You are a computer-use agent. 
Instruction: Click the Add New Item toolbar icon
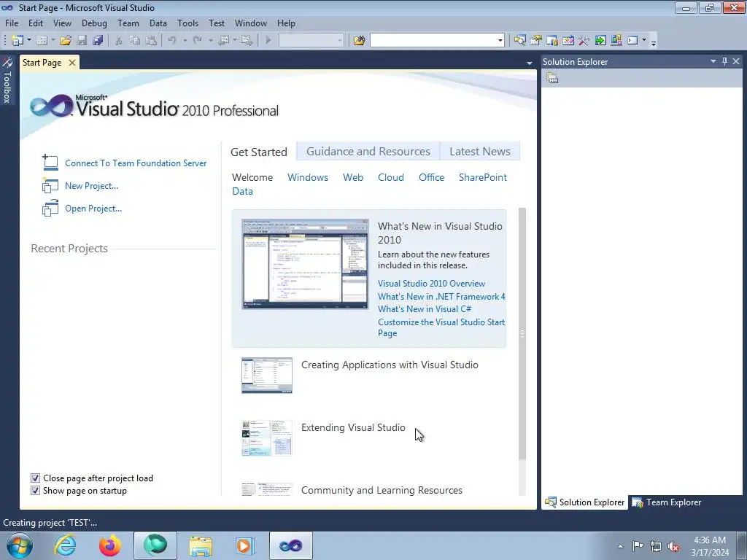click(42, 41)
